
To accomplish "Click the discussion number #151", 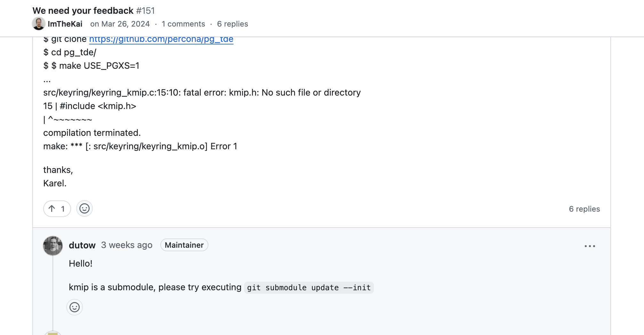I will coord(145,11).
